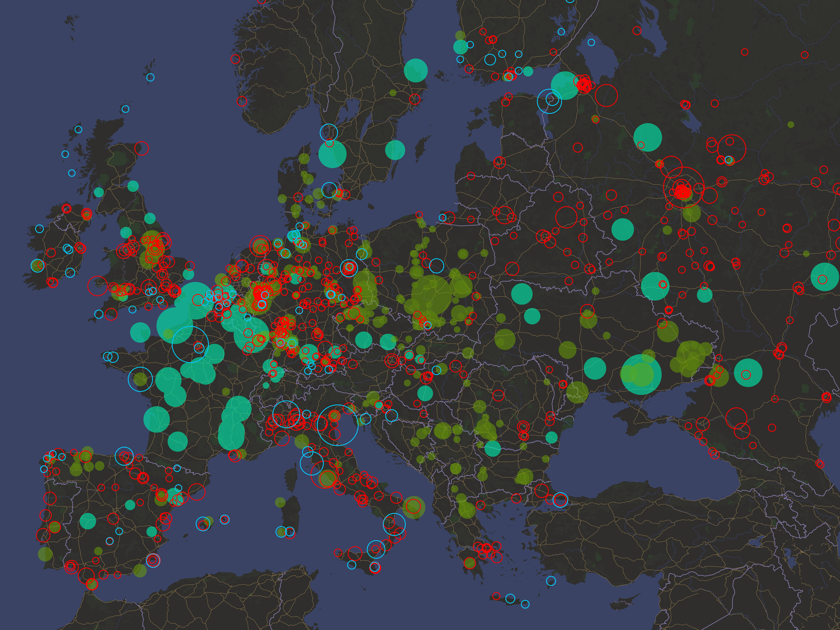Click the large cyan ring over the northern Adriatic

click(337, 425)
